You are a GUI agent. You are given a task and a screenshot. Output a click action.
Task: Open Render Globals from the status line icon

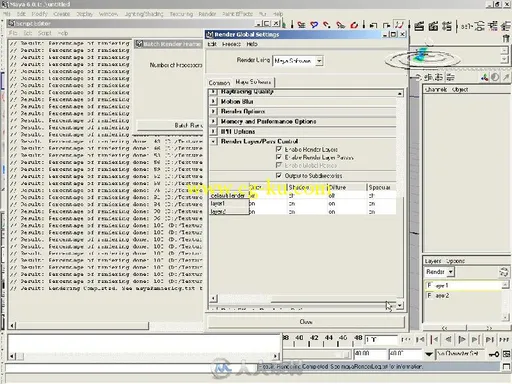click(447, 26)
